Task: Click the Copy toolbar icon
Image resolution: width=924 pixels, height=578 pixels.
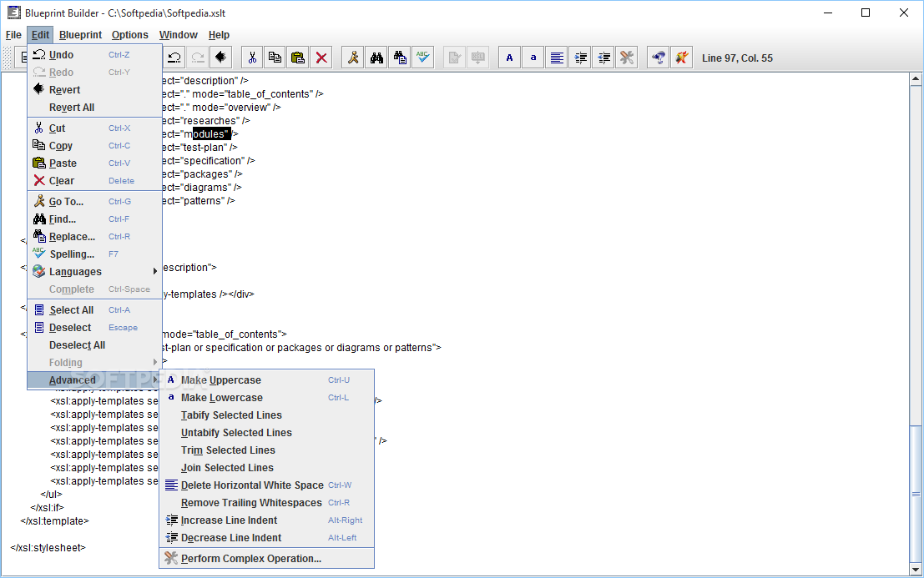Action: tap(275, 58)
